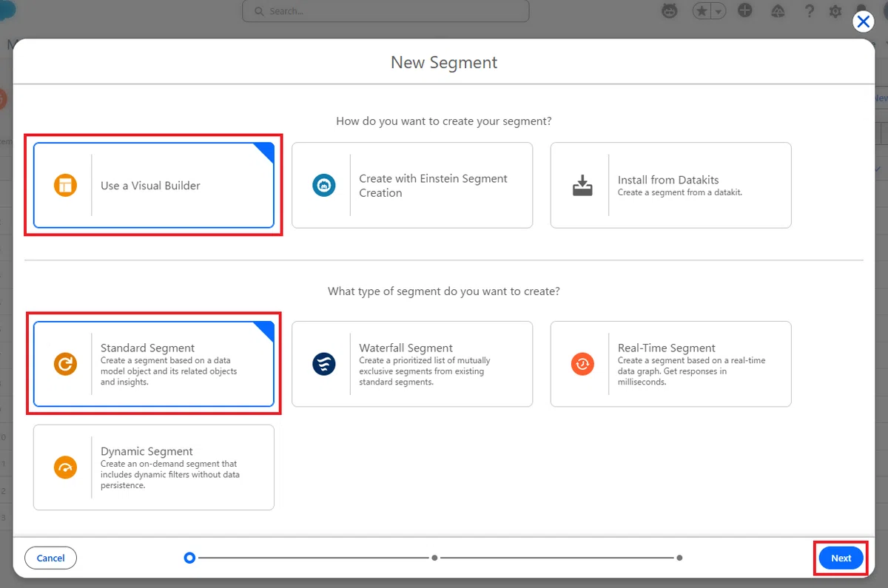Click the Cancel button

pyautogui.click(x=50, y=558)
